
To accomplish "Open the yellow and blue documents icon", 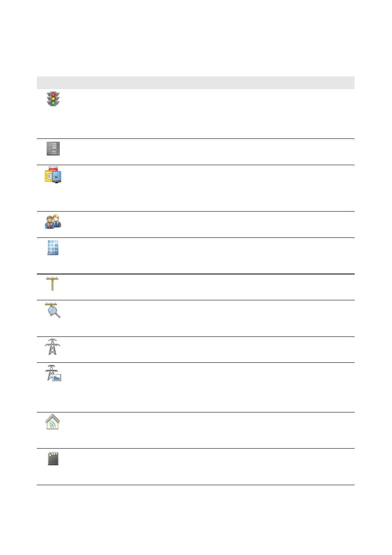I will pos(53,175).
